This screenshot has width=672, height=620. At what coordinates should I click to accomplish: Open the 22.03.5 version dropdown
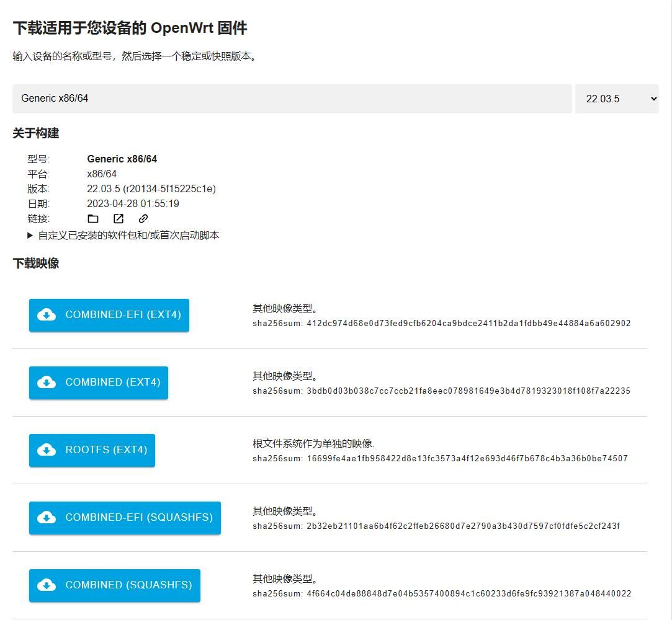coord(617,99)
